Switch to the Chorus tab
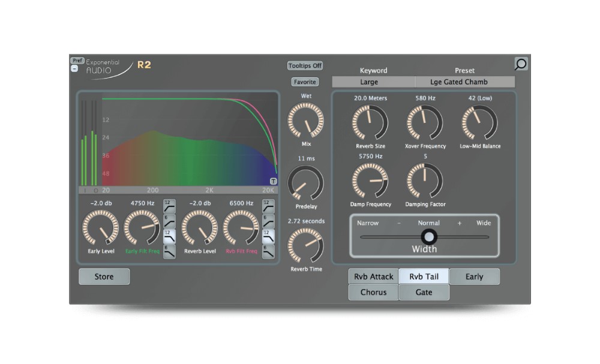Image resolution: width=600 pixels, height=364 pixels. [373, 293]
